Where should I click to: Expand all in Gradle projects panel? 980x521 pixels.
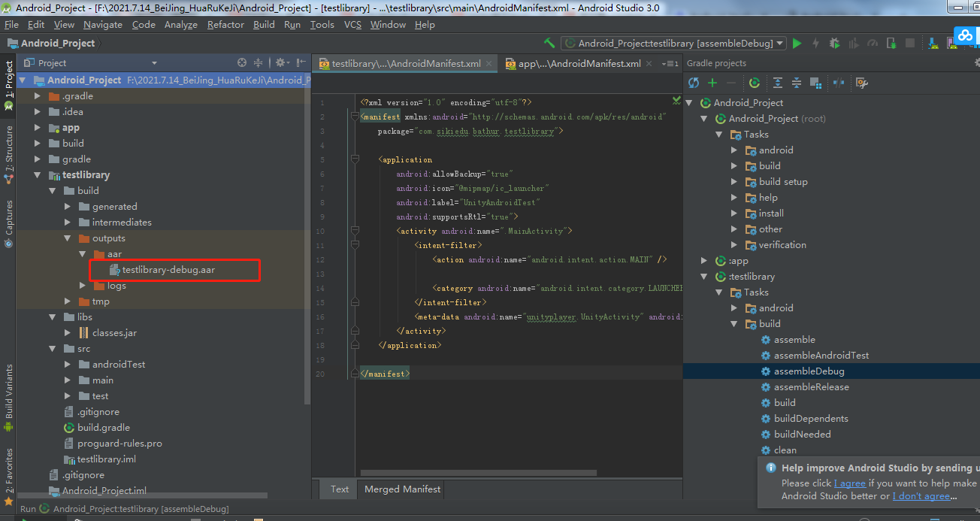click(778, 83)
